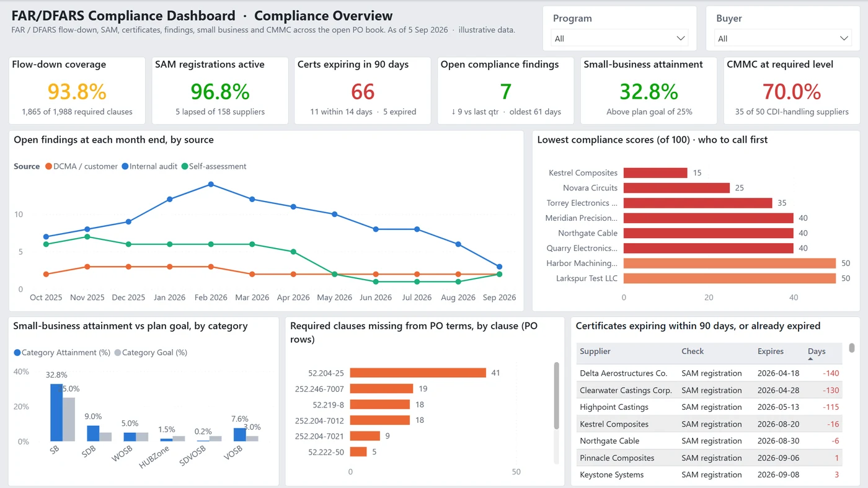Select clause 52.222-50 bar
The image size is (868, 488).
[358, 451]
